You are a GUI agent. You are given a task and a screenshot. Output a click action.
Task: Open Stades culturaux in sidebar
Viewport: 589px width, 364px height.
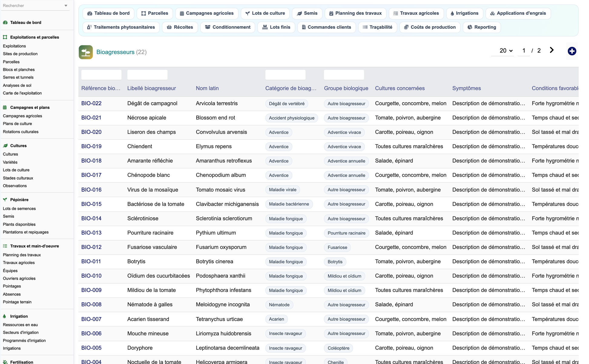18,178
